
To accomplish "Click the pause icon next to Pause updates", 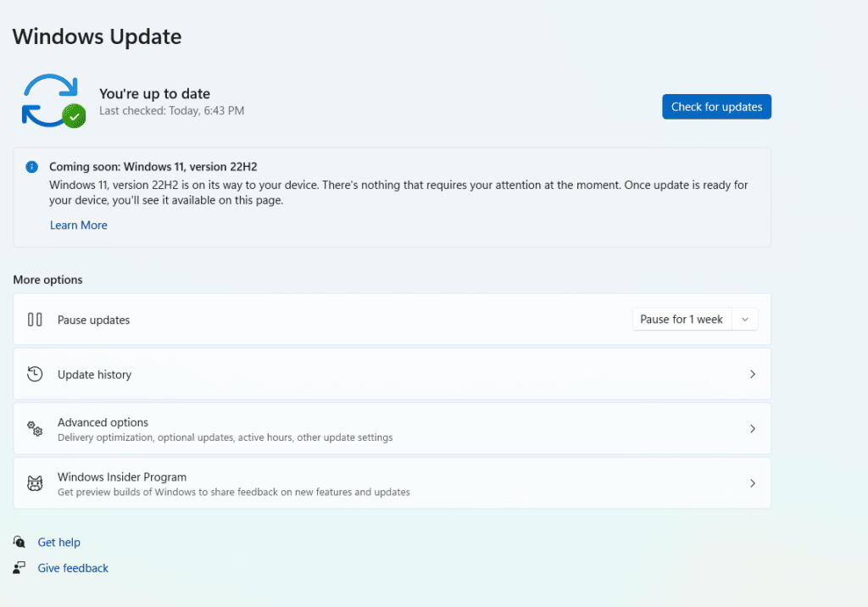I will click(x=35, y=320).
